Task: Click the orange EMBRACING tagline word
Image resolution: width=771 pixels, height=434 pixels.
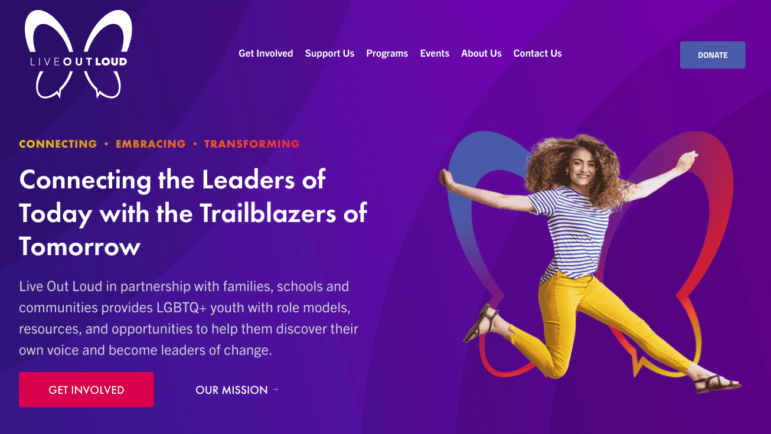Action: click(150, 144)
